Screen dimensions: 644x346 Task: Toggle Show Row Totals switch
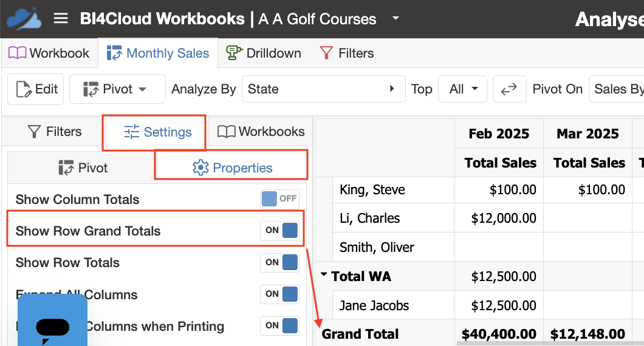pos(279,263)
